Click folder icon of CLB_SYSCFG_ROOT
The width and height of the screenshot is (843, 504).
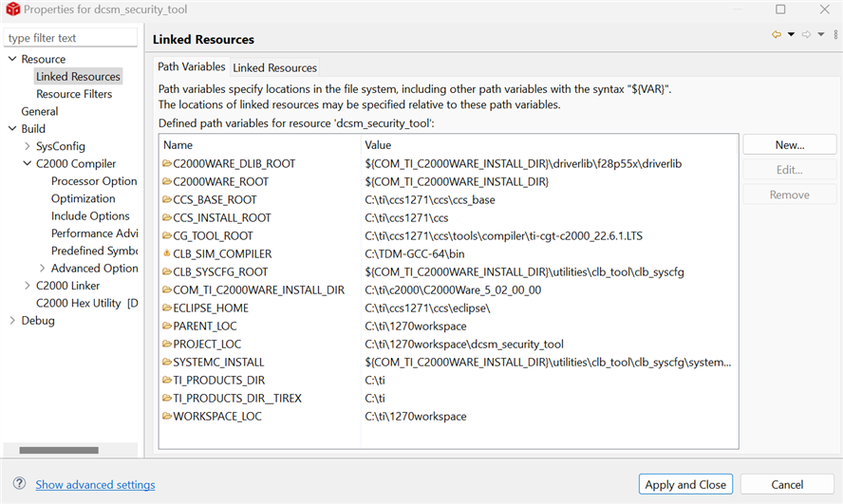pyautogui.click(x=167, y=271)
